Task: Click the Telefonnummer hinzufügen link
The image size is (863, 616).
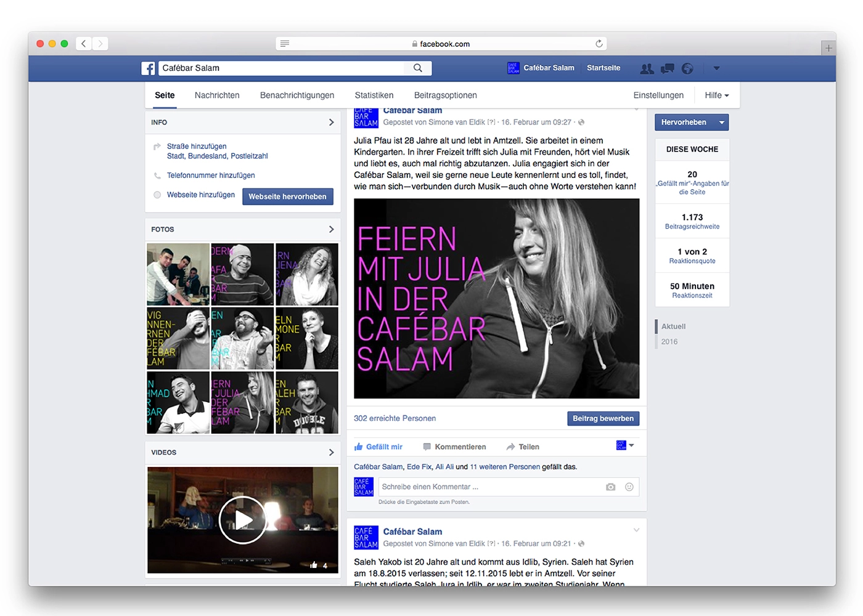Action: (x=211, y=176)
